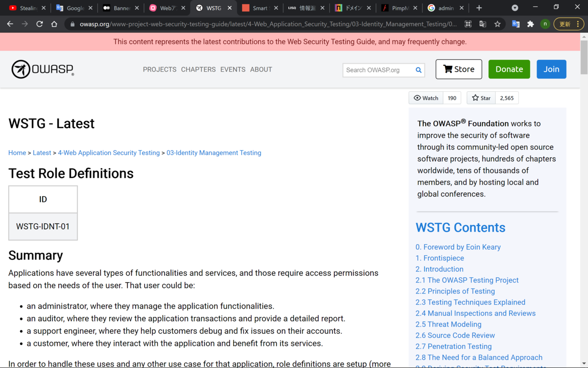Open '2.5 Threat Modeling' link
588x368 pixels.
click(x=448, y=324)
